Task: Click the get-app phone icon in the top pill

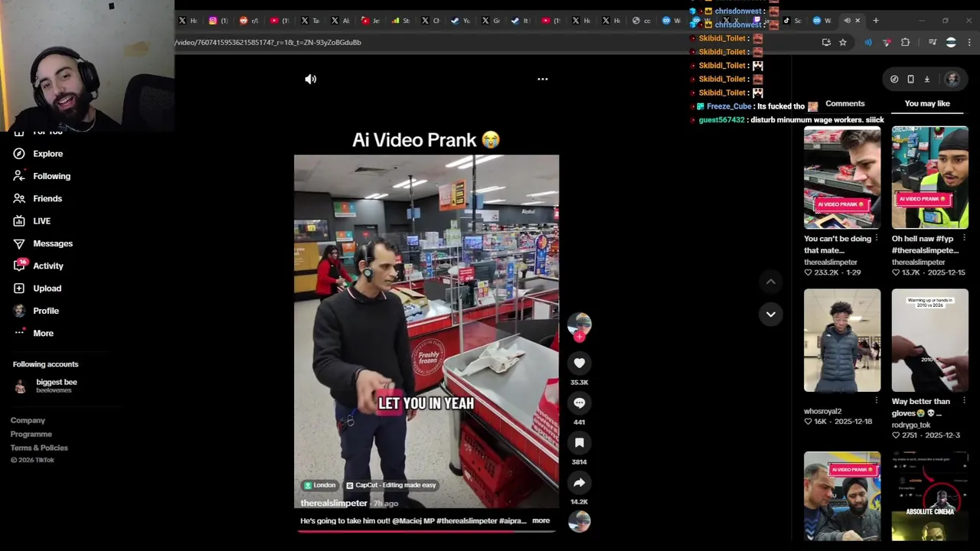Action: (910, 79)
